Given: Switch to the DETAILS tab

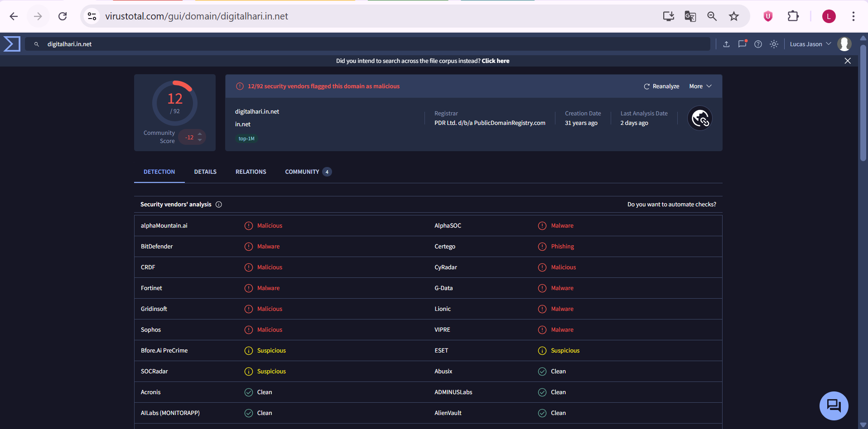Looking at the screenshot, I should point(205,172).
